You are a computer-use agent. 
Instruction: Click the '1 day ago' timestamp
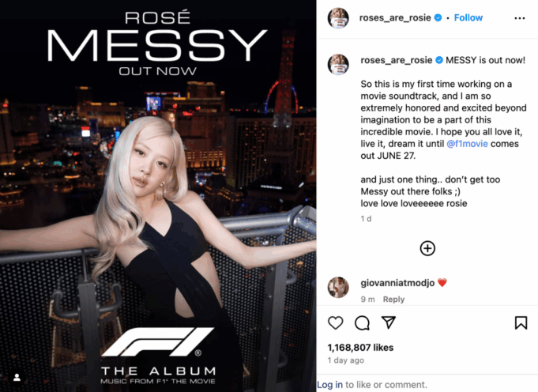coord(345,360)
